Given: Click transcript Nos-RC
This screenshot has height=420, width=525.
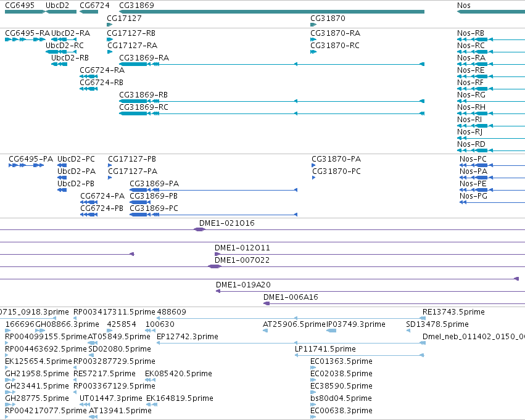Looking at the screenshot, I should click(471, 46).
